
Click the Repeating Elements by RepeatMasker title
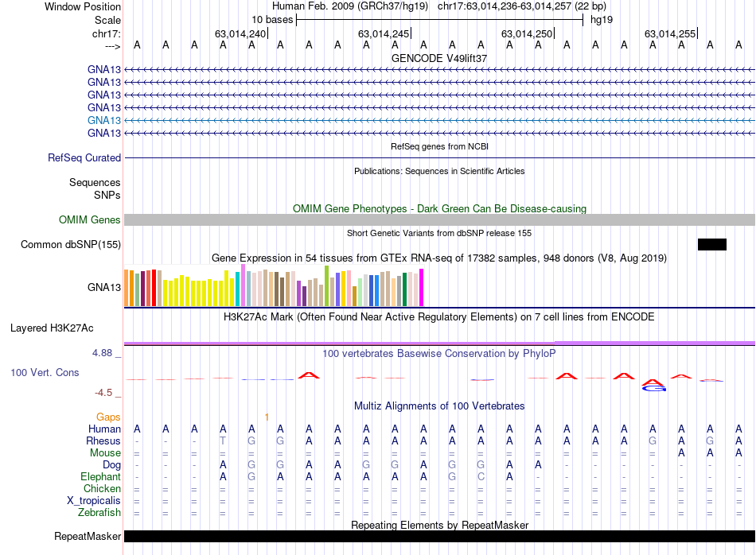439,525
